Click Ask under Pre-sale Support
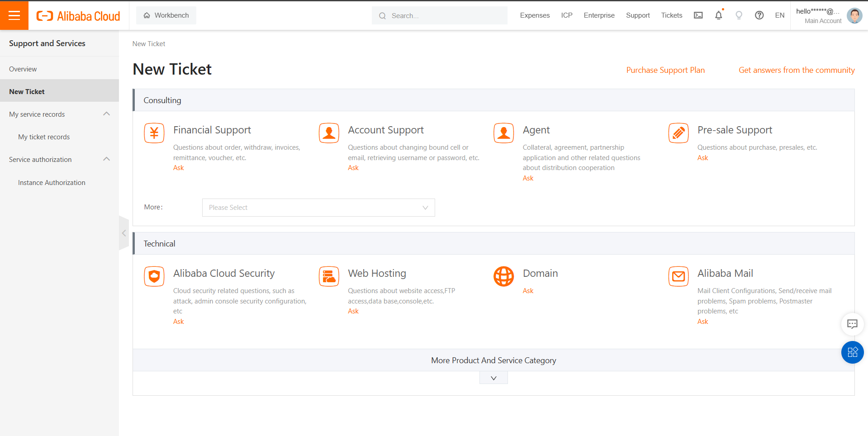 click(702, 158)
